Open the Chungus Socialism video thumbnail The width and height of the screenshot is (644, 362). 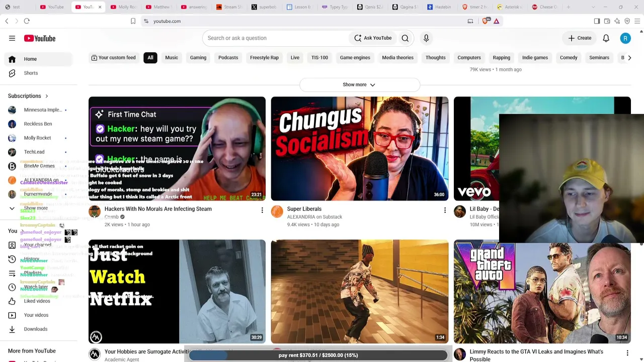[360, 149]
